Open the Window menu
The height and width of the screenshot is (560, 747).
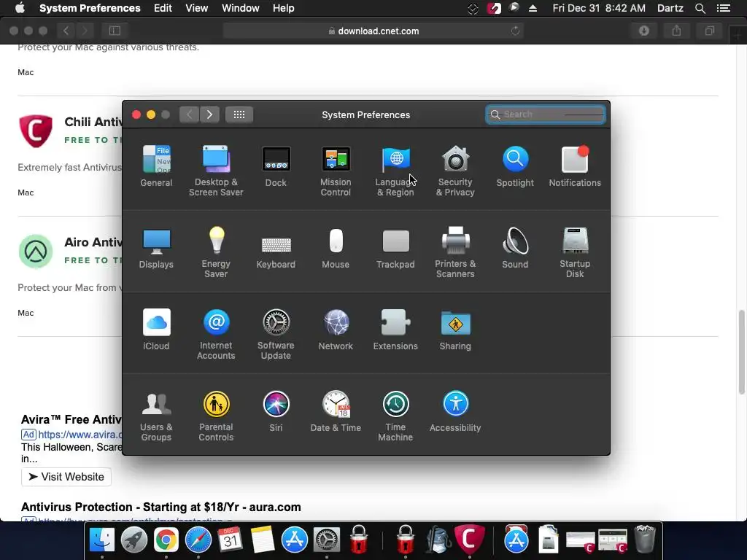[x=241, y=8]
